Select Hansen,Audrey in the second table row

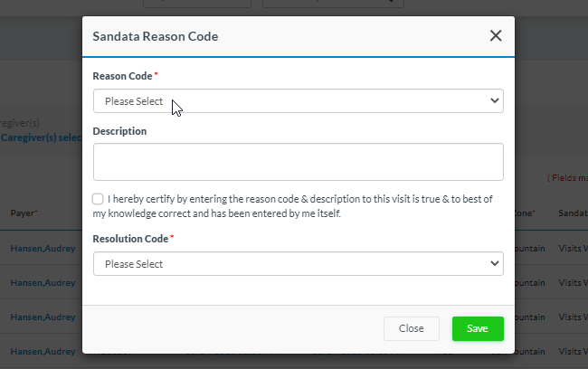pos(43,282)
